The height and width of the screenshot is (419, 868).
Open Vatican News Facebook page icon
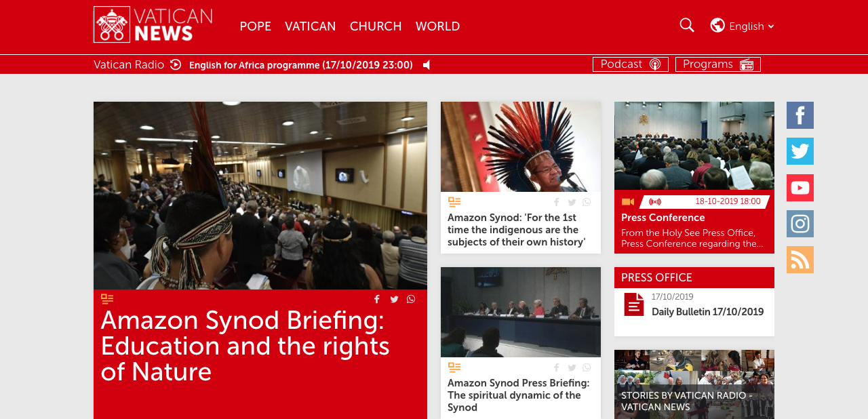coord(800,115)
